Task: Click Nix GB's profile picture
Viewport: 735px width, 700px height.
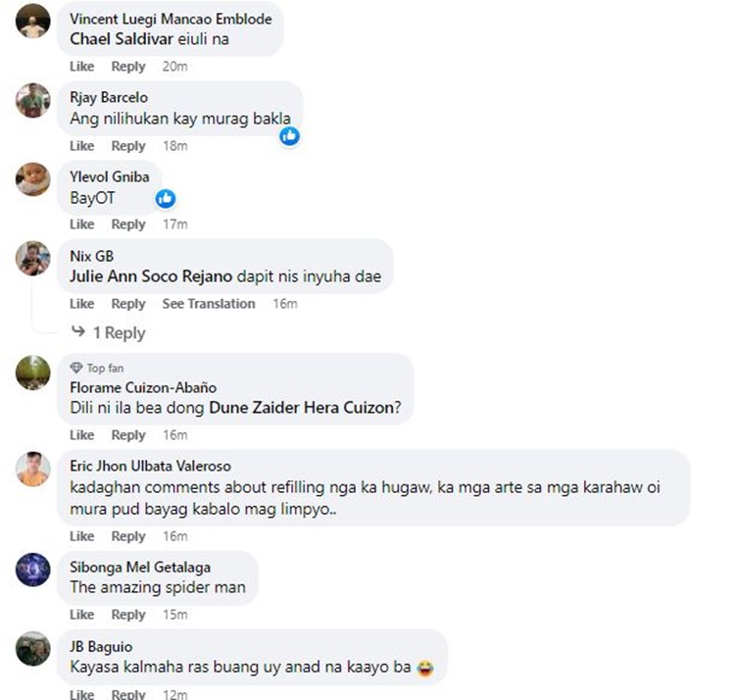Action: 33,258
